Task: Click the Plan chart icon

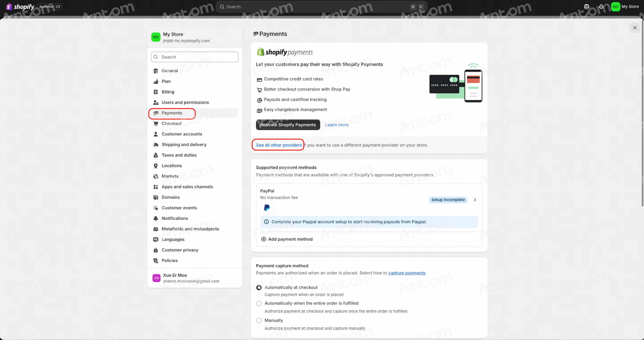Action: pos(156,82)
